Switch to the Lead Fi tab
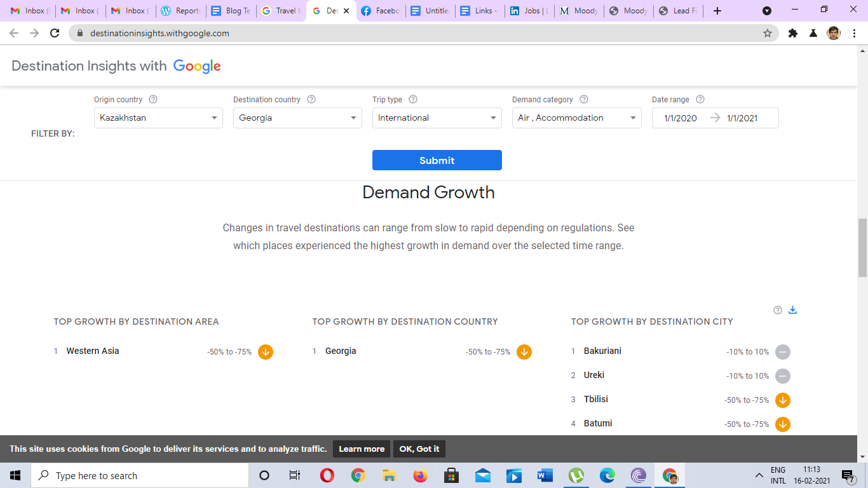Image resolution: width=868 pixels, height=488 pixels. coord(679,11)
